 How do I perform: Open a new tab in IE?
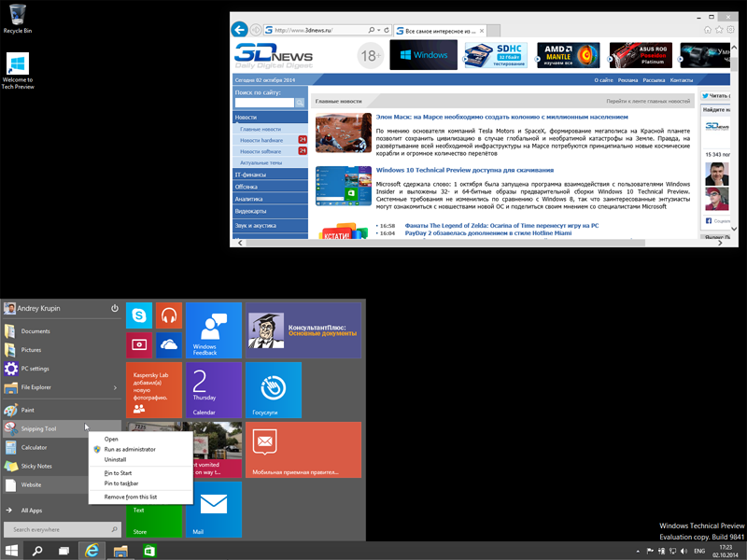click(x=494, y=31)
